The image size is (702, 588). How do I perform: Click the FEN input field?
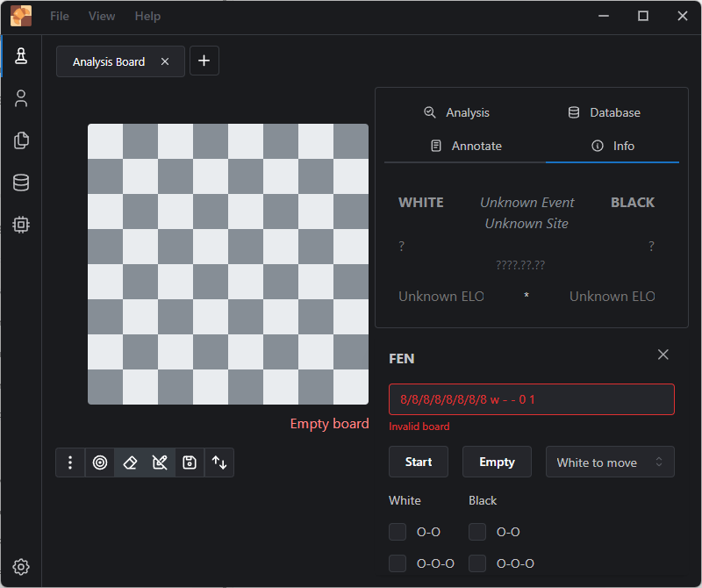tap(532, 399)
